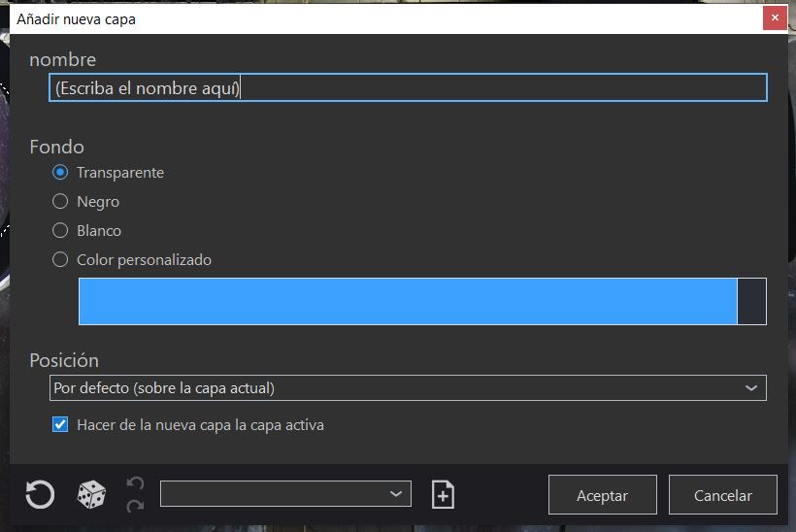Click the chevron arrow of the Posición combo box
This screenshot has width=796, height=532.
[x=750, y=388]
